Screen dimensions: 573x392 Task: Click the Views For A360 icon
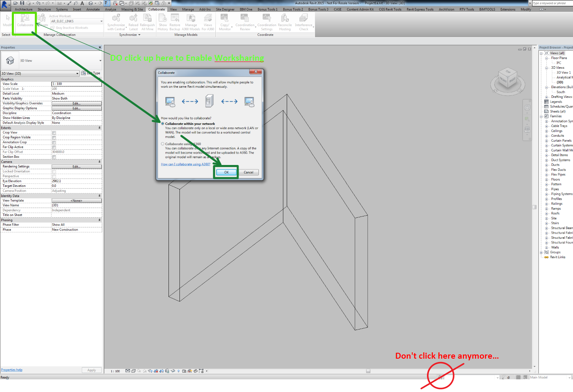click(x=208, y=18)
